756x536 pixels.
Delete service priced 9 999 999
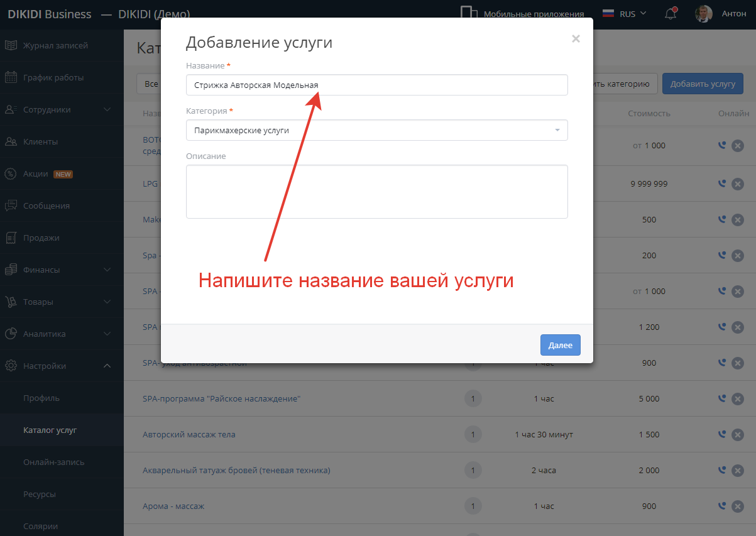pos(738,184)
